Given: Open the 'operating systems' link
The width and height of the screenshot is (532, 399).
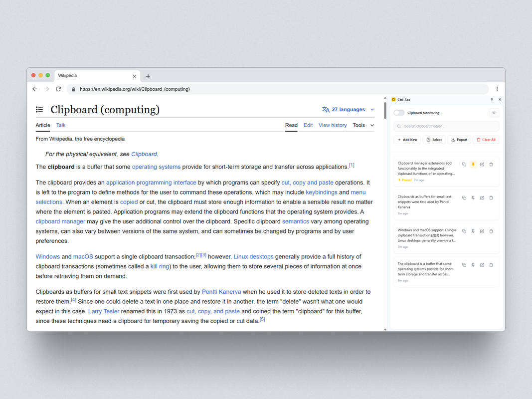Looking at the screenshot, I should pyautogui.click(x=156, y=167).
